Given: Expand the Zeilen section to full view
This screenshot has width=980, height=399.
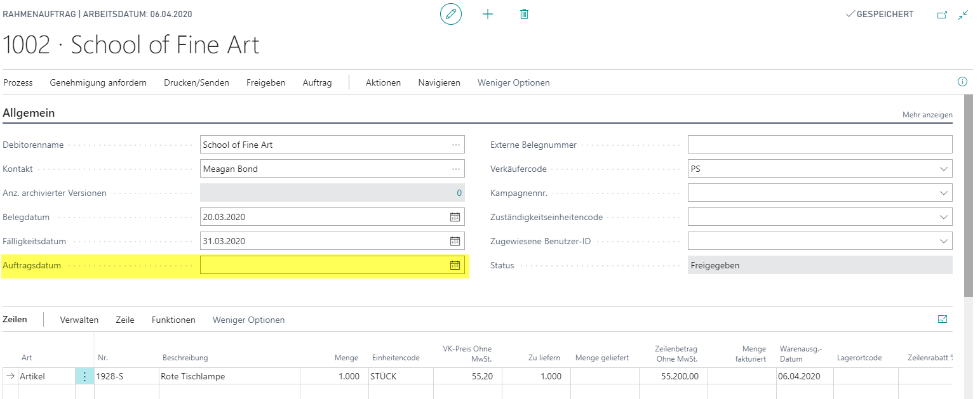Looking at the screenshot, I should coord(942,319).
